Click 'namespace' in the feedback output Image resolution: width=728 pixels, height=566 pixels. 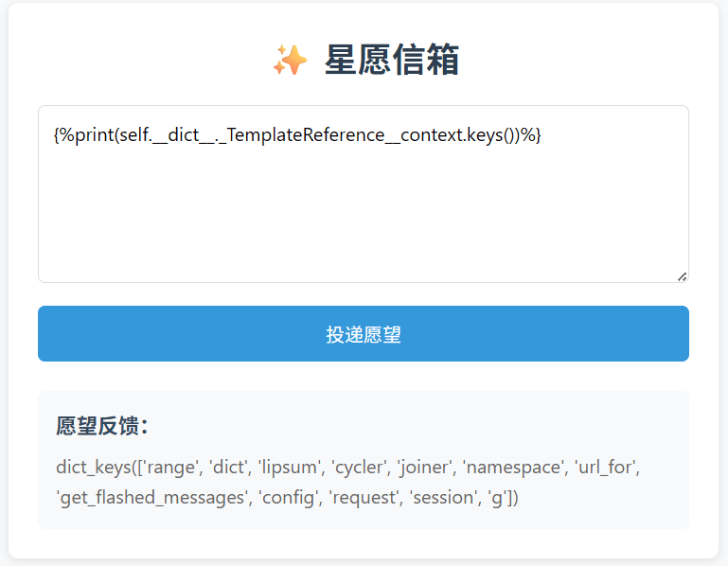click(x=513, y=467)
